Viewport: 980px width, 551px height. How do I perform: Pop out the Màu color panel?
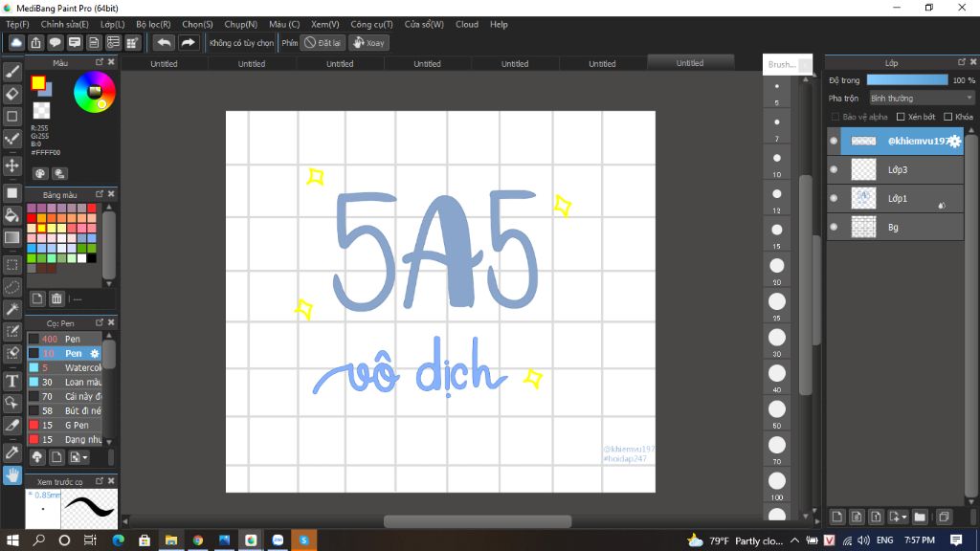point(100,62)
